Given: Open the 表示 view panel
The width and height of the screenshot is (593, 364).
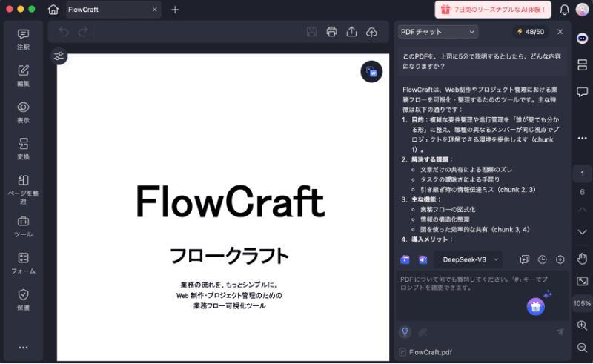Looking at the screenshot, I should click(x=23, y=113).
